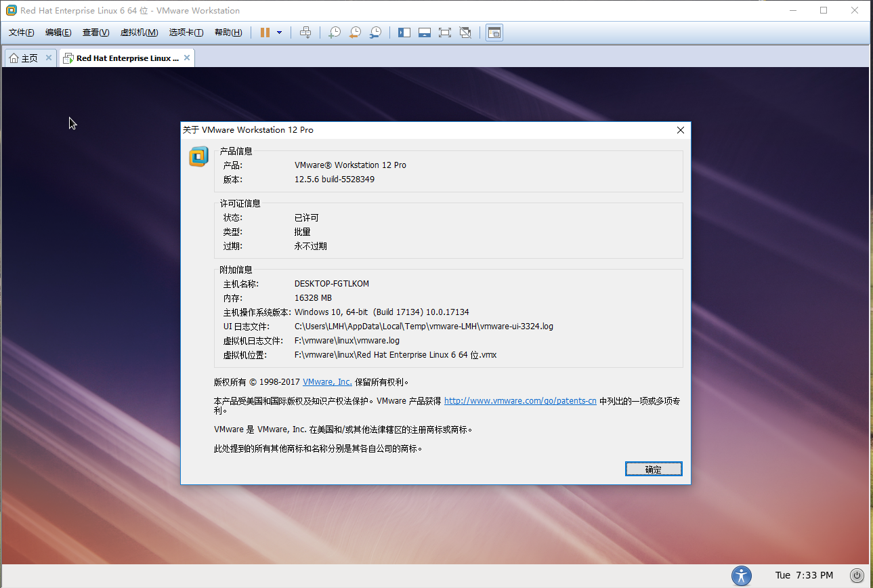Image resolution: width=873 pixels, height=588 pixels.
Task: Click the host OS version Windows 10 text
Action: point(382,312)
